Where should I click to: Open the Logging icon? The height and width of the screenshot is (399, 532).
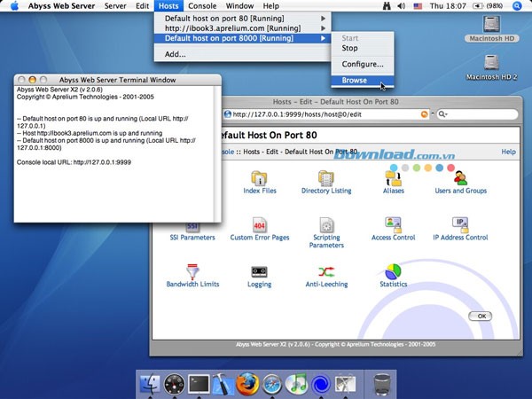click(259, 272)
